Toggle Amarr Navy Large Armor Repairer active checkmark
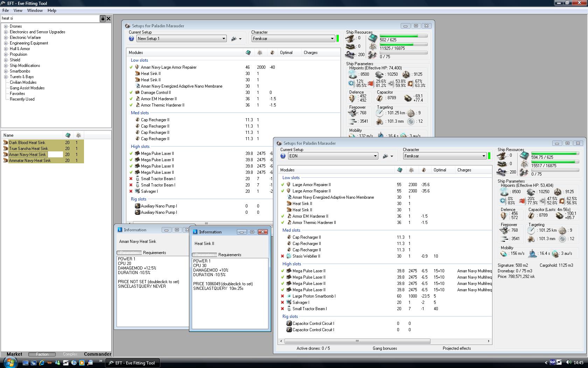Image resolution: width=588 pixels, height=368 pixels. point(131,67)
